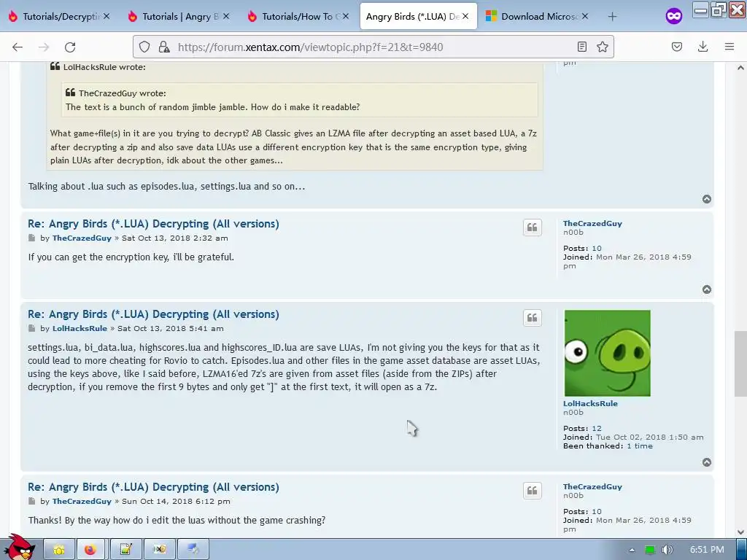The image size is (747, 560).
Task: Open a new browser tab
Action: [x=612, y=17]
